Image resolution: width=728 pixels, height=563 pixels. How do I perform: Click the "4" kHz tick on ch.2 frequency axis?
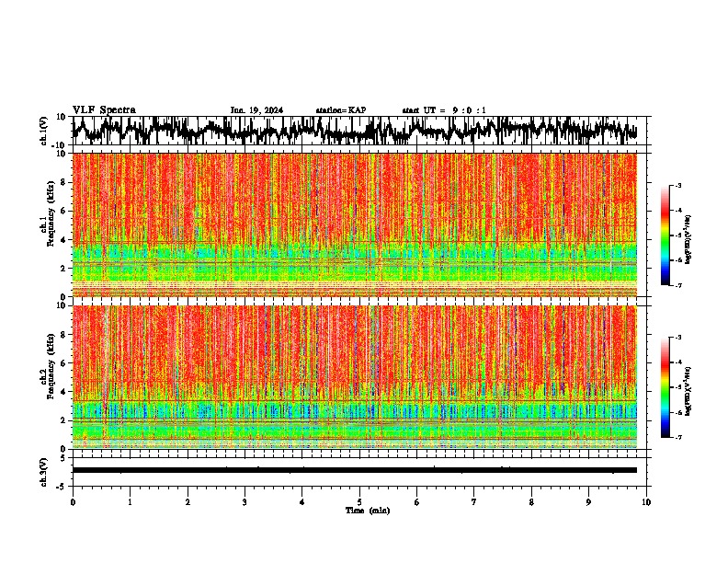tap(63, 392)
